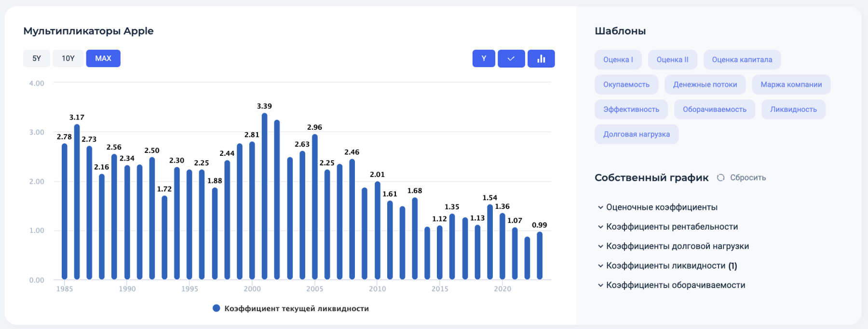Viewport: 868px width, 329px height.
Task: Expand Коэффициенты ликвидности (1) section
Action: pyautogui.click(x=667, y=266)
